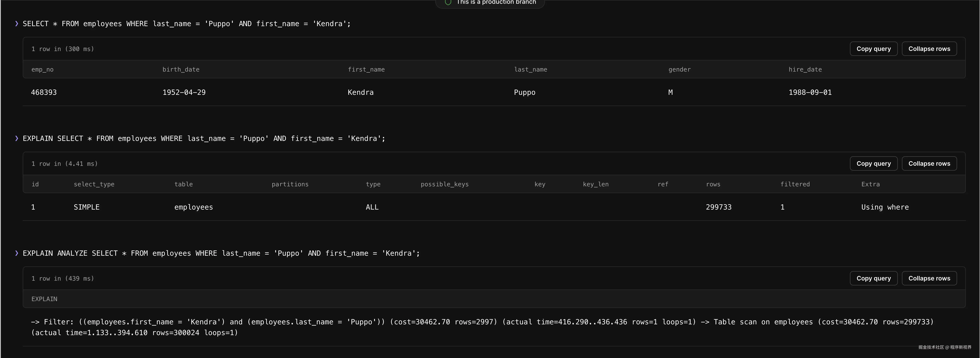980x358 pixels.
Task: Click the gender column header
Action: pyautogui.click(x=680, y=70)
